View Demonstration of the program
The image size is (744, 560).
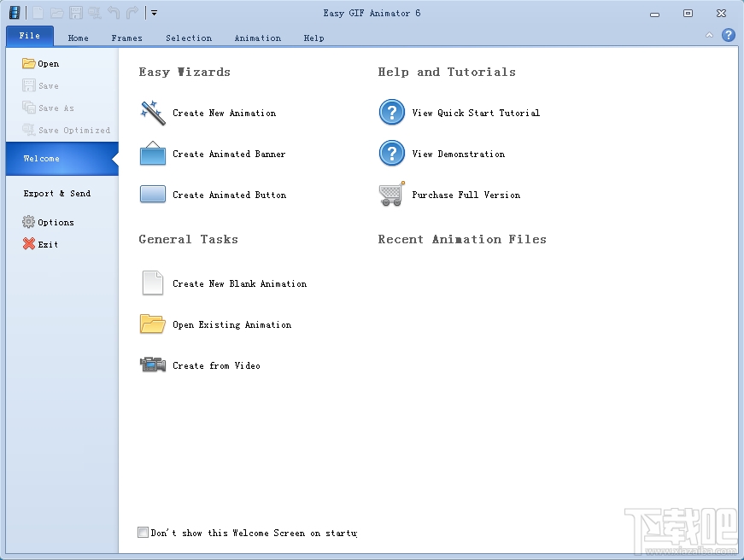coord(456,154)
